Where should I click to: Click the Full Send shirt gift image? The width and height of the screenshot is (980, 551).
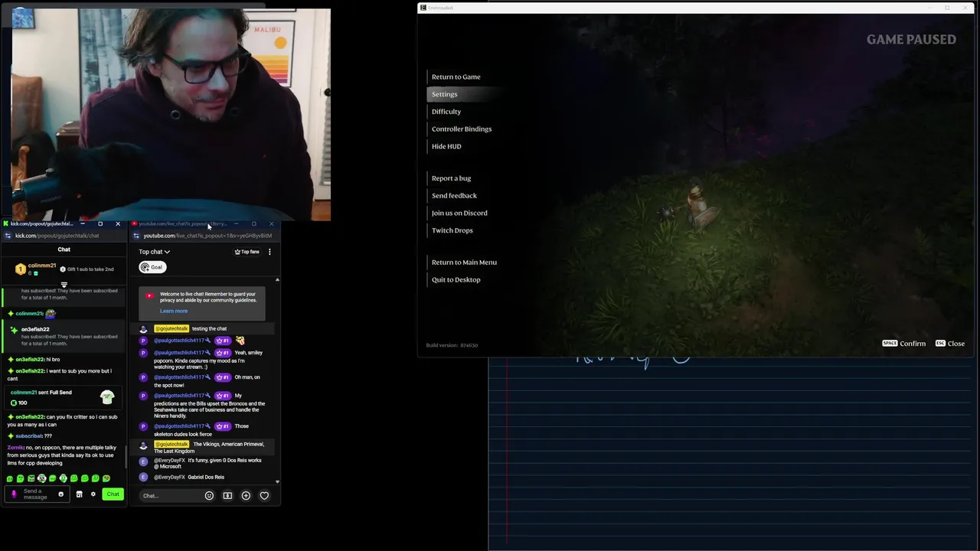pyautogui.click(x=107, y=397)
